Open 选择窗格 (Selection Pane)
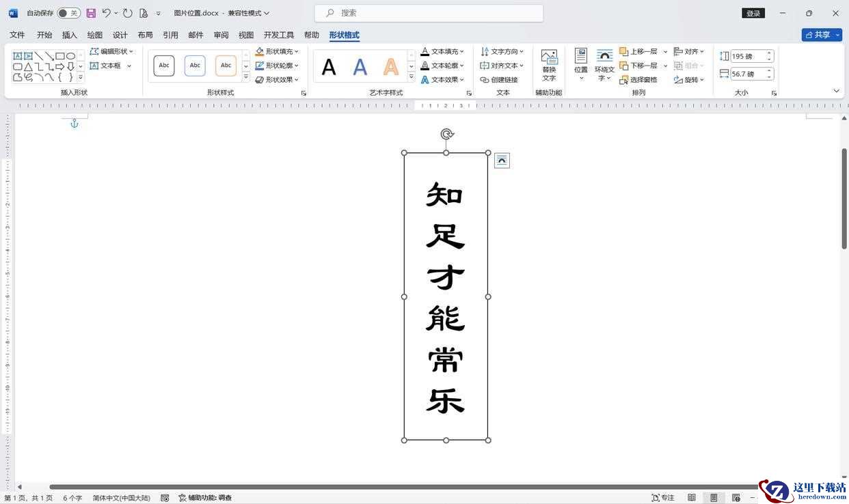 point(638,80)
